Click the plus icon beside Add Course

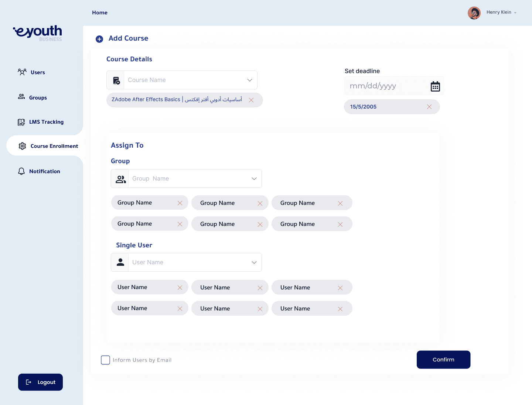[x=99, y=39]
